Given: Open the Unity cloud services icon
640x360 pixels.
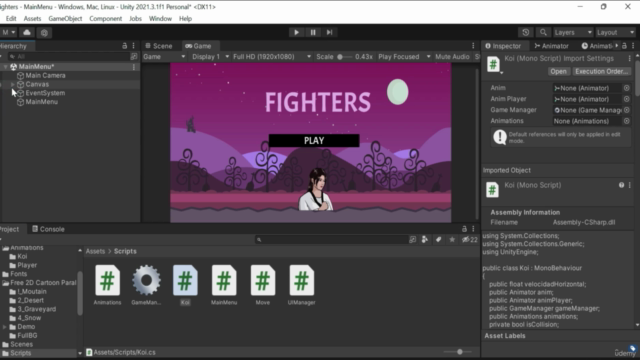Looking at the screenshot, I should (x=27, y=32).
